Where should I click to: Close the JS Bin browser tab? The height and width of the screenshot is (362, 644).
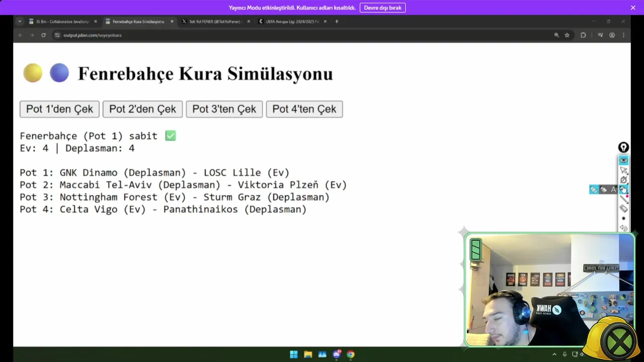click(x=96, y=22)
